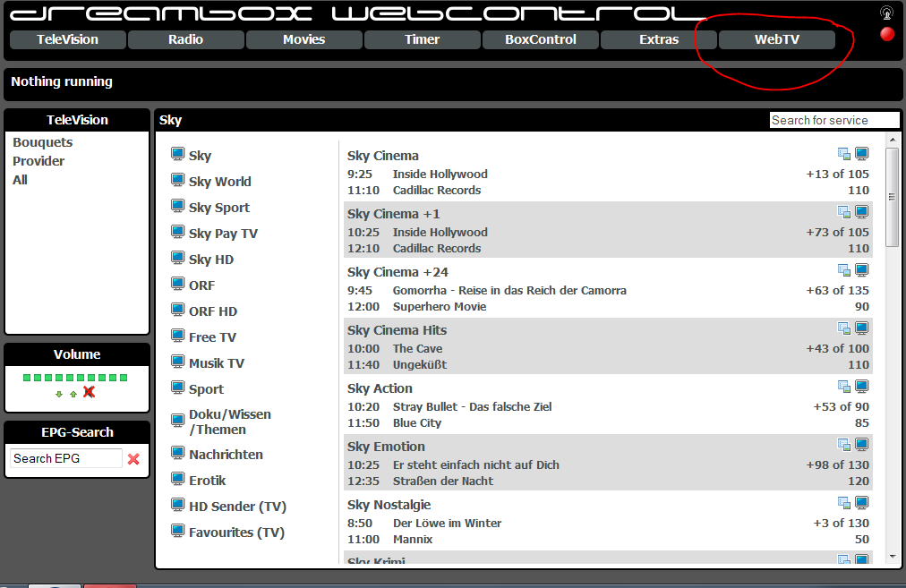Open the Doku/Wissen/Themen bouquet

230,422
